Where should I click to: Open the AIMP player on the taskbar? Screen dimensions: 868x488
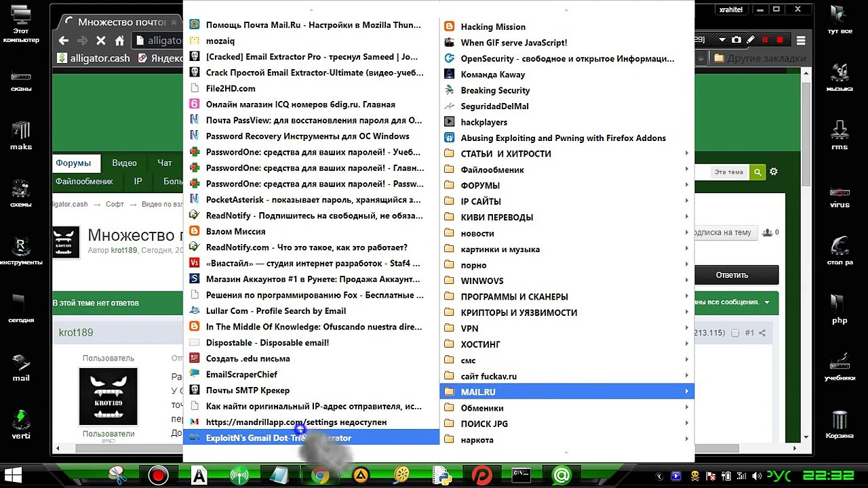(361, 475)
